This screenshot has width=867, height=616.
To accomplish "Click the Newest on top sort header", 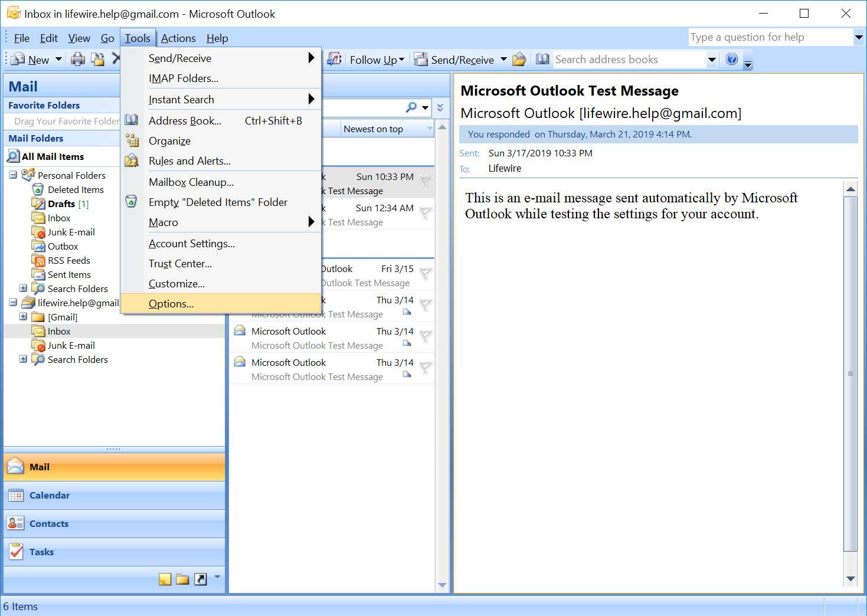I will [x=387, y=129].
